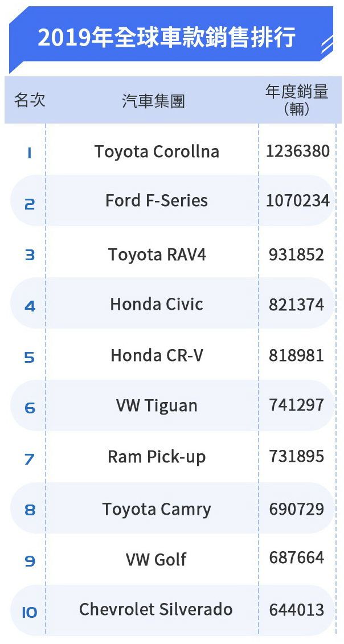The image size is (344, 644).
Task: Click the Chevrolet Silverado model name
Action: tap(155, 609)
